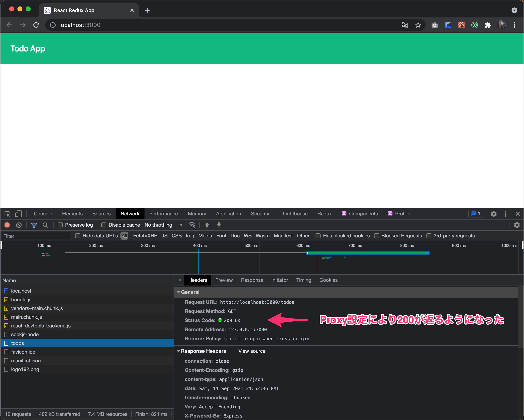Click the green circular extension icon
The image size is (524, 420).
474,25
